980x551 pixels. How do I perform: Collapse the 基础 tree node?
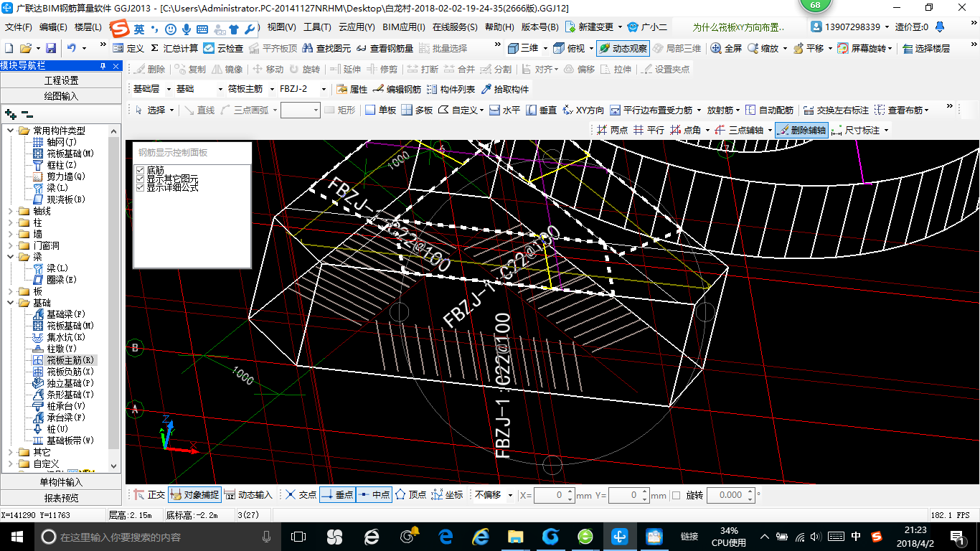coord(11,303)
